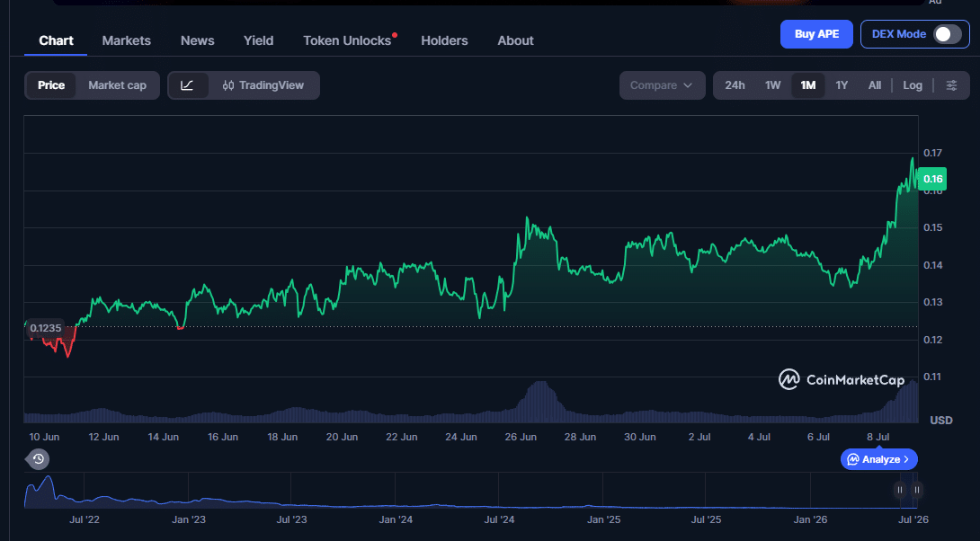Open the Markets tab

point(126,40)
